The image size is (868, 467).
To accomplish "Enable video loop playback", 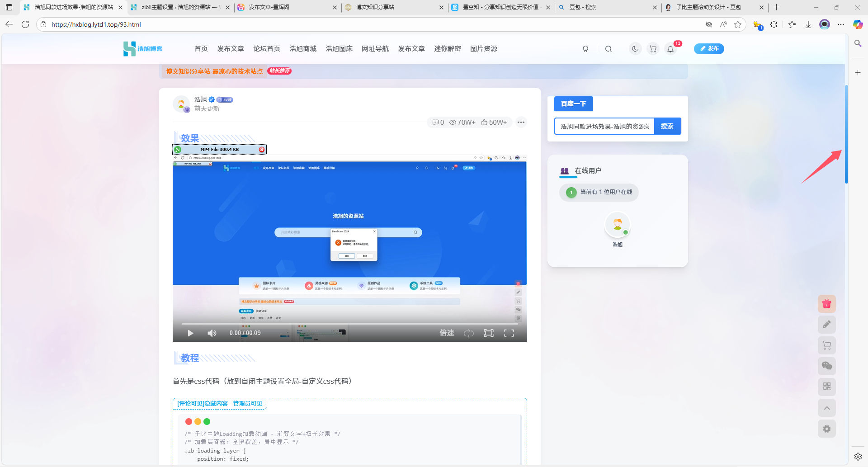I will click(x=469, y=333).
